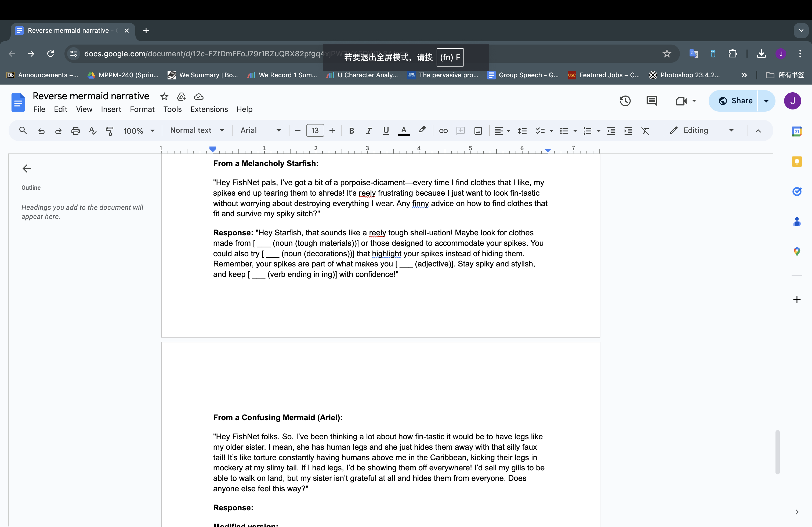Open the Google Tasks side panel
812x527 pixels.
click(797, 191)
